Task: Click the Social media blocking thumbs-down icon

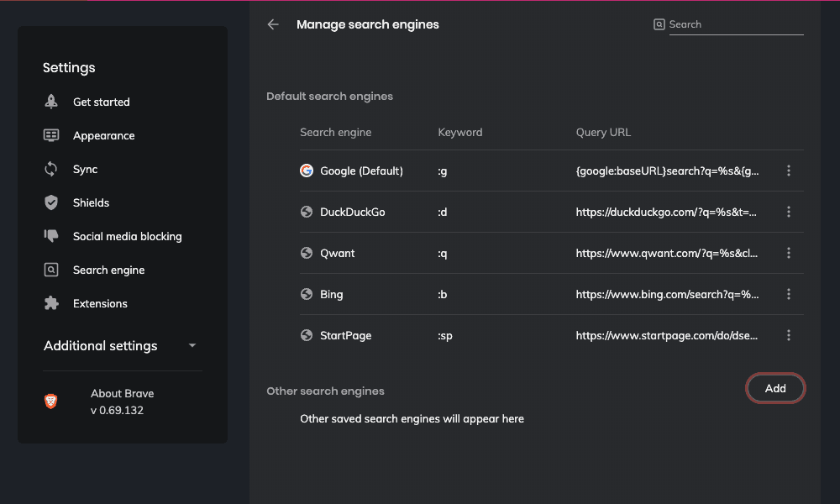Action: pos(51,236)
